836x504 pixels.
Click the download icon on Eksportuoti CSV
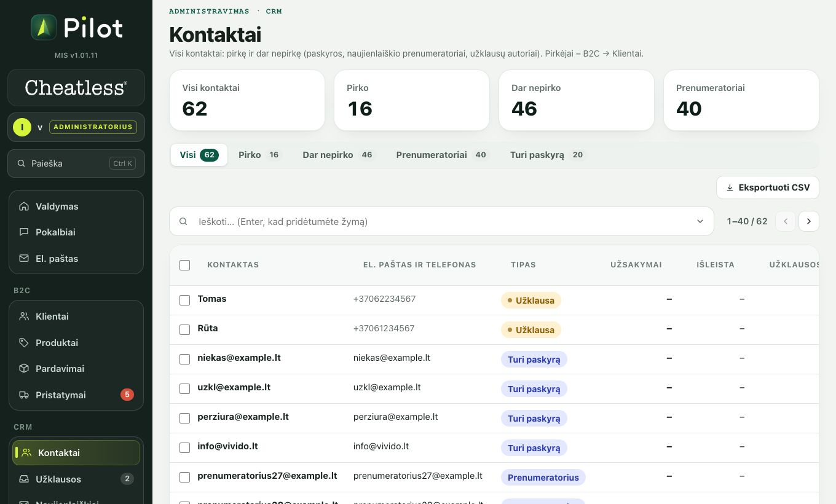(x=730, y=187)
